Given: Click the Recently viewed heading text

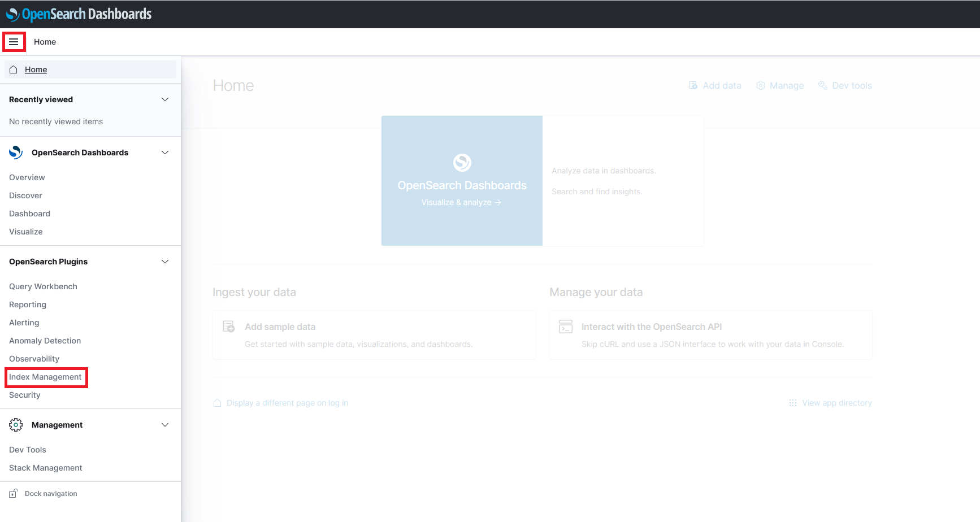Looking at the screenshot, I should pos(41,99).
